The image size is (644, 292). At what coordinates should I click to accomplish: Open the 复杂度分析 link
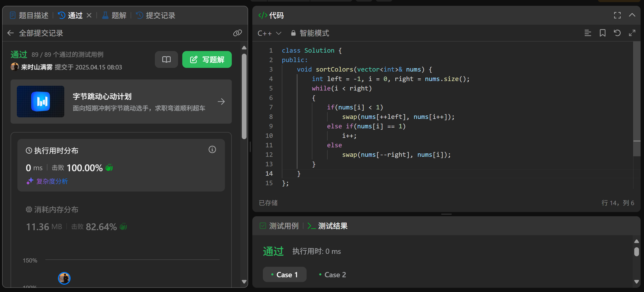[52, 181]
